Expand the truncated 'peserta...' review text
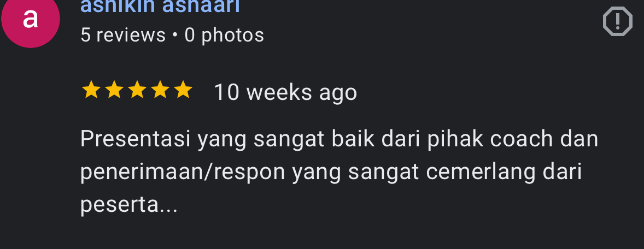Screen dimensions: 644x249 point(129,205)
